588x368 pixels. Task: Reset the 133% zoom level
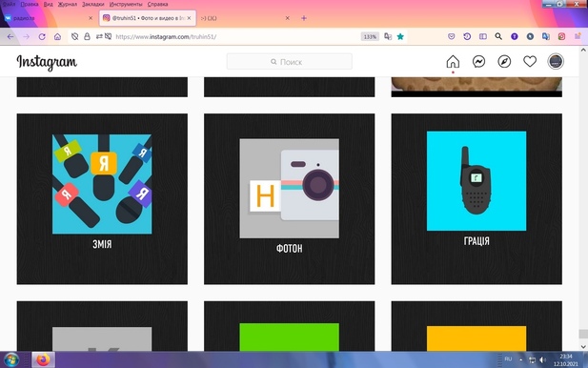[x=370, y=37]
